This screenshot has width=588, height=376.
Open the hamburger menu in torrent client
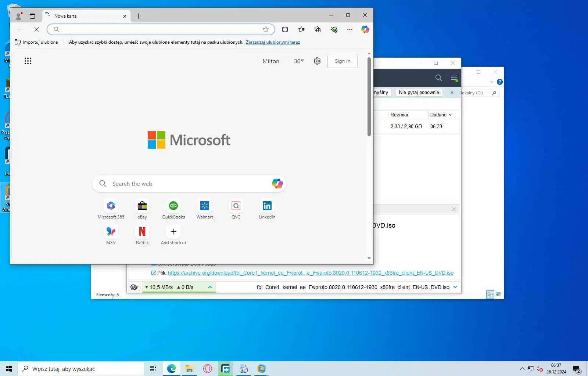(x=454, y=78)
